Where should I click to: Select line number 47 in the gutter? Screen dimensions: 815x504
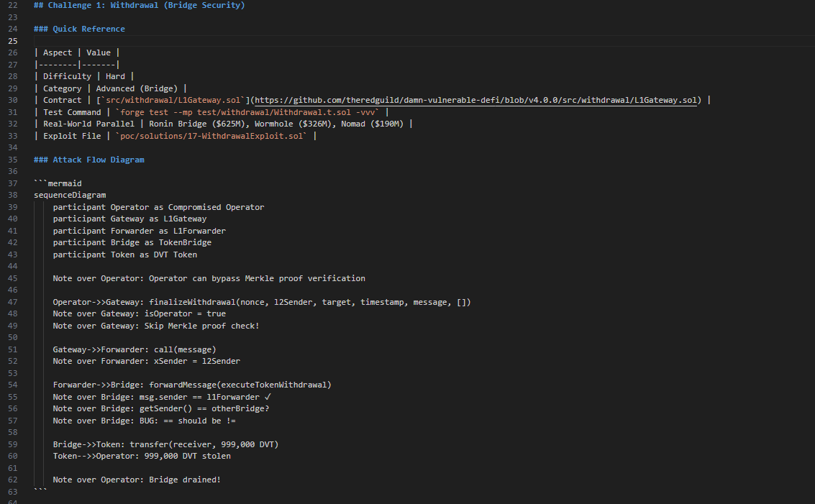tap(12, 303)
